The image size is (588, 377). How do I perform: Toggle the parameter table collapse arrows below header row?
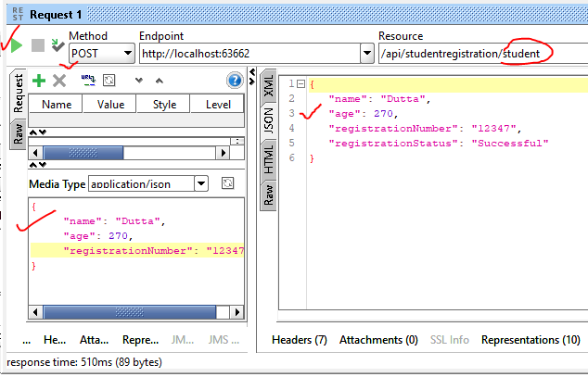pos(38,132)
